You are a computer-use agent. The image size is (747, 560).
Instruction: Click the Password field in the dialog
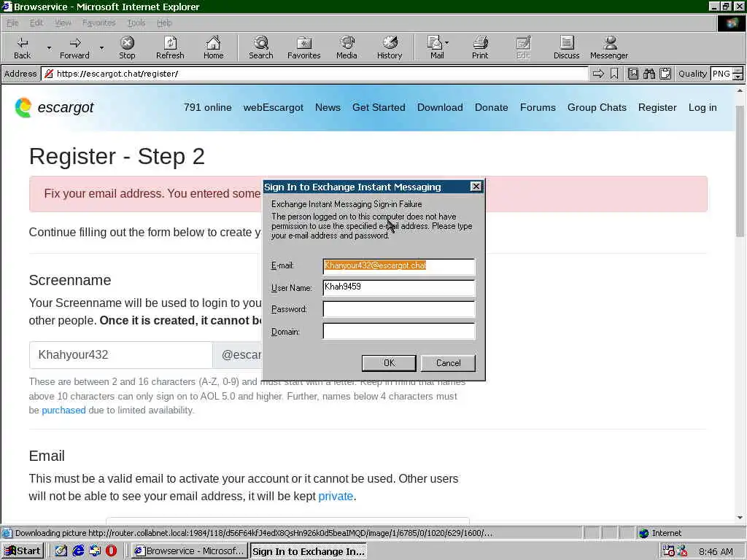399,309
